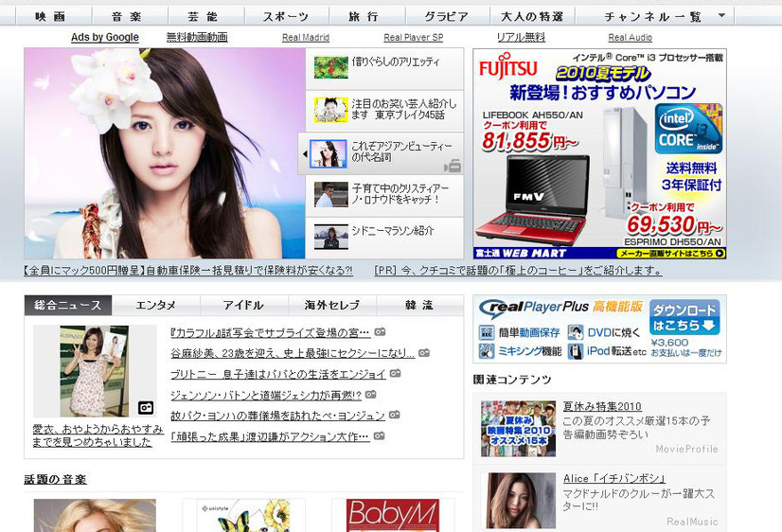Open the Fujitsu 2010夏モデル banner ad
This screenshot has width=782, height=532.
pyautogui.click(x=599, y=153)
